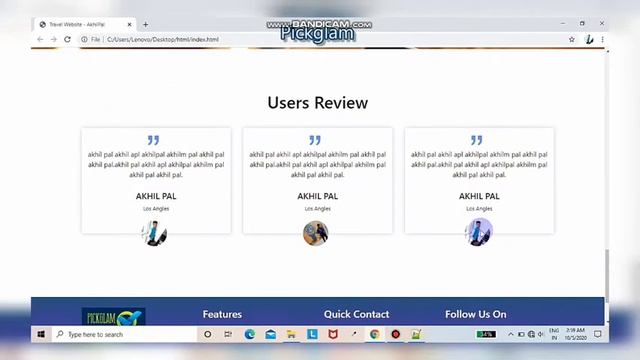
Task: Reload the index.html page
Action: (x=67, y=39)
